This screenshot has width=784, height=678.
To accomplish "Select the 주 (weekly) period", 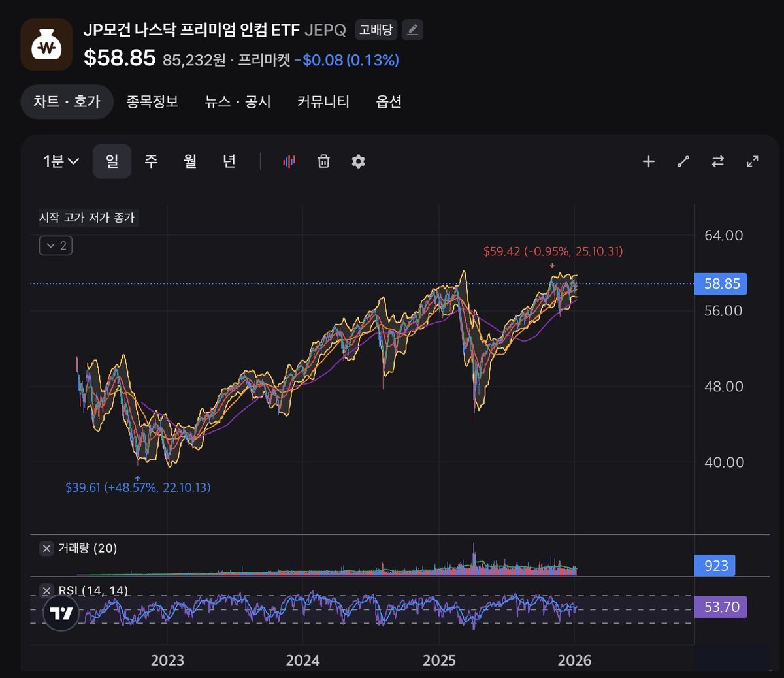I will click(151, 161).
